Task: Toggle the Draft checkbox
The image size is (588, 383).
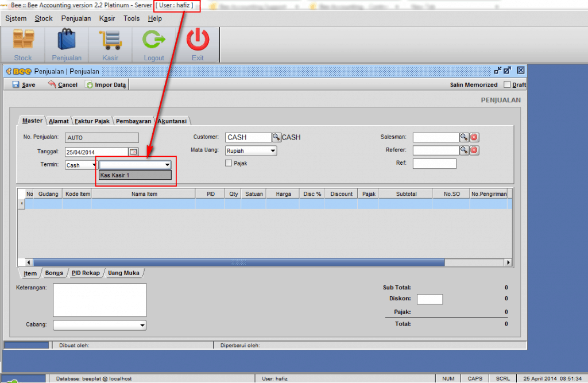Action: [x=507, y=84]
